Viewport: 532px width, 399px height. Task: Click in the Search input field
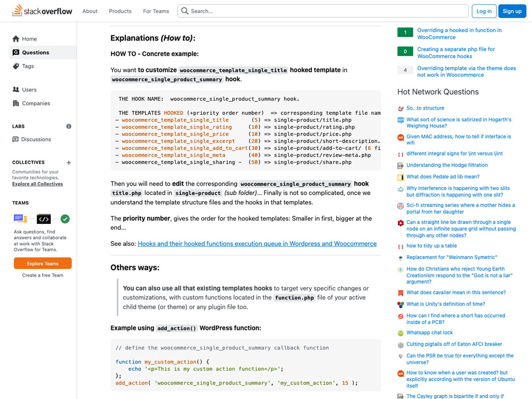[323, 11]
